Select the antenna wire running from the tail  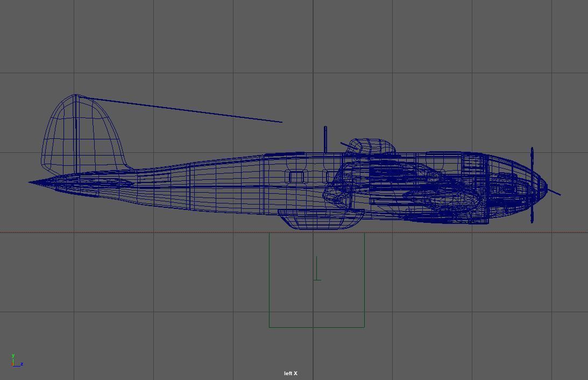(x=181, y=109)
